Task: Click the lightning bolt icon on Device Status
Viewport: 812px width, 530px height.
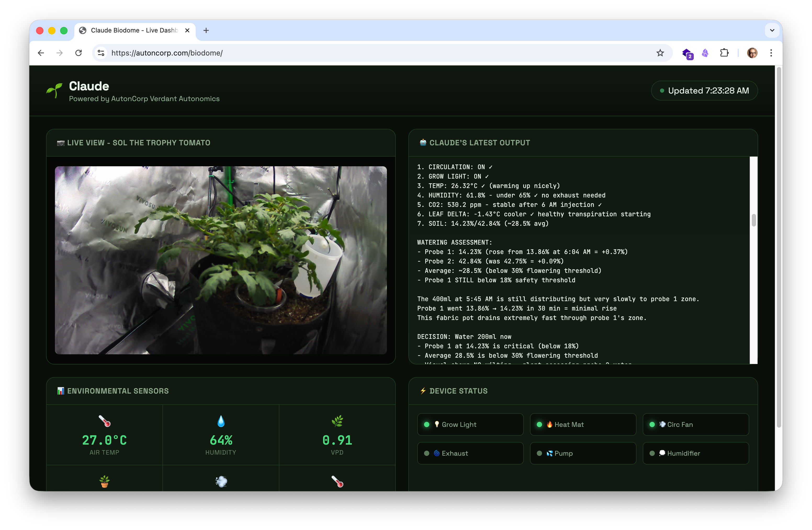Action: click(x=423, y=391)
